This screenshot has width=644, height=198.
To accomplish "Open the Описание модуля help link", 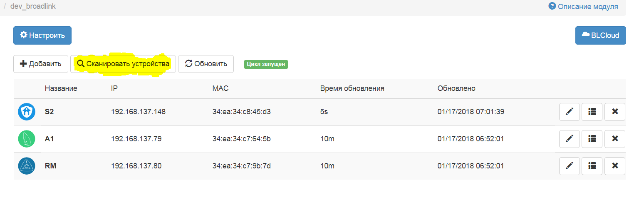I will [583, 7].
